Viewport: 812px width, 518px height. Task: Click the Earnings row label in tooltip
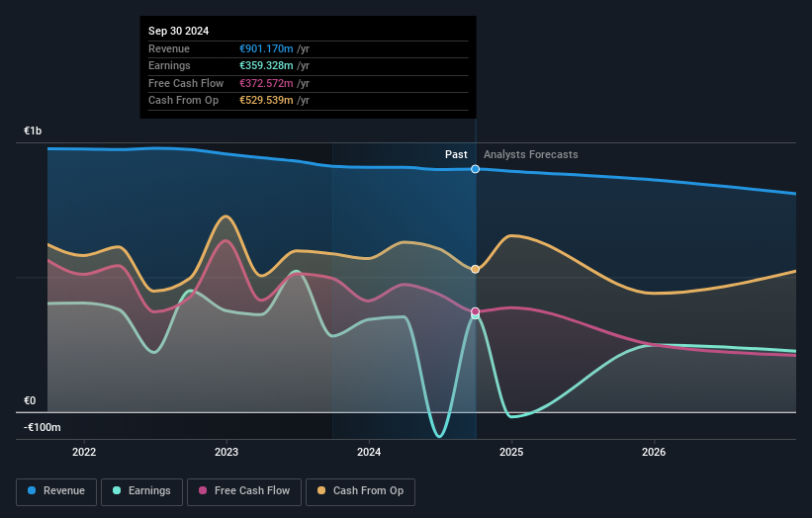pyautogui.click(x=169, y=65)
